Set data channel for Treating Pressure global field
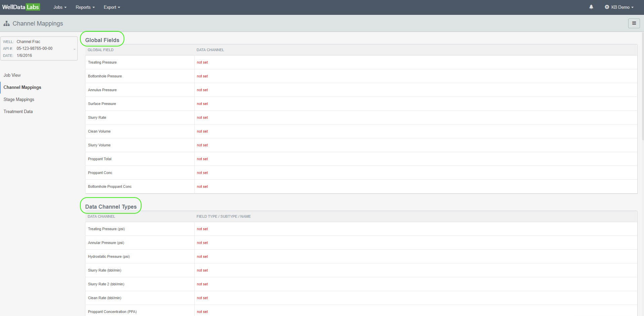This screenshot has width=644, height=316. coord(202,62)
